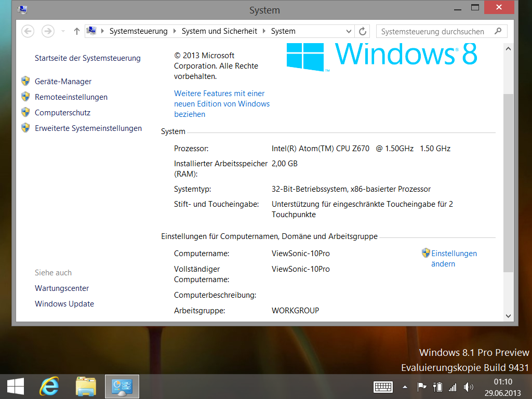
Task: Click the Control Panel taskbar button
Action: [x=122, y=387]
